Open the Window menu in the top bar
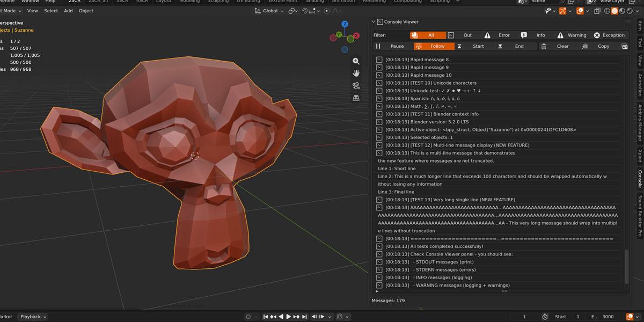Image resolution: width=644 pixels, height=322 pixels. [x=30, y=1]
